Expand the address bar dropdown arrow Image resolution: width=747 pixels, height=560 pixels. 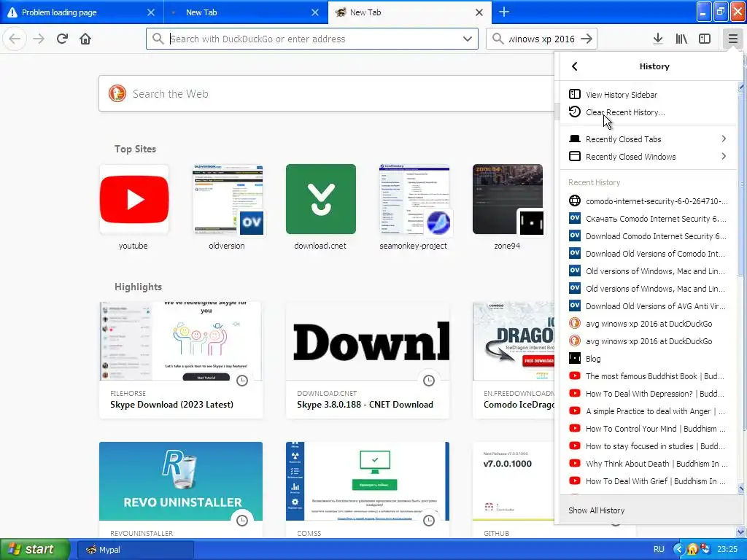tap(468, 39)
